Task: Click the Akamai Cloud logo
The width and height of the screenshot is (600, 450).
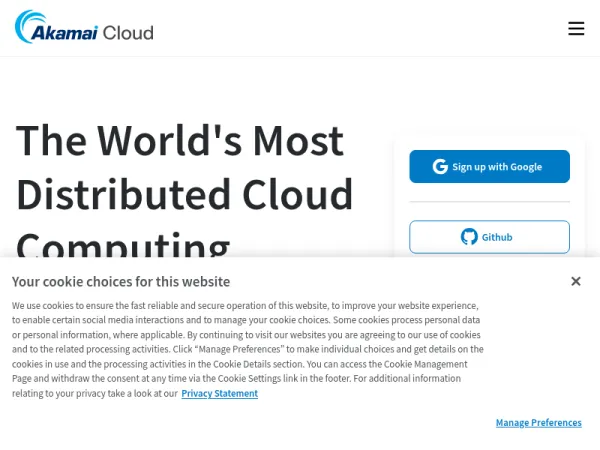Action: [x=84, y=27]
